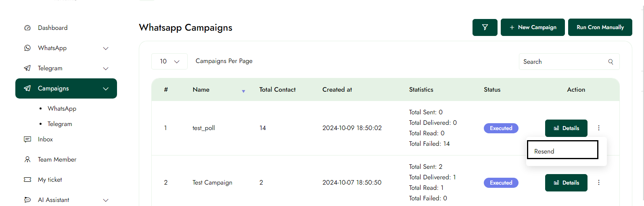The image size is (644, 206).
Task: Click the search magnifier icon
Action: [611, 62]
